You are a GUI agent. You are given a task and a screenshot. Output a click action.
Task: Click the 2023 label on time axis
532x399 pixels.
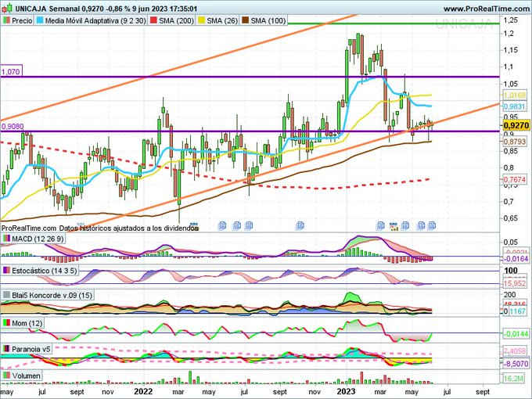(x=346, y=391)
